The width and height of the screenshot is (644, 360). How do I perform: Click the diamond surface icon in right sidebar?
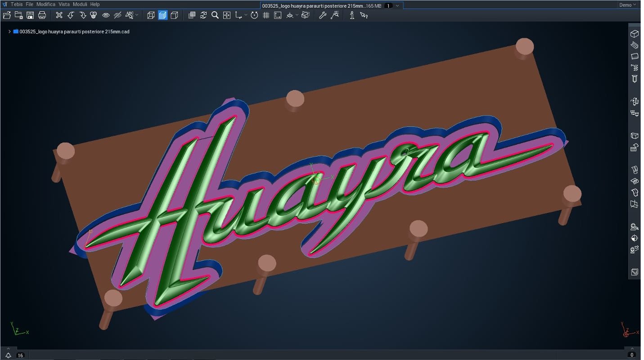coord(635,181)
